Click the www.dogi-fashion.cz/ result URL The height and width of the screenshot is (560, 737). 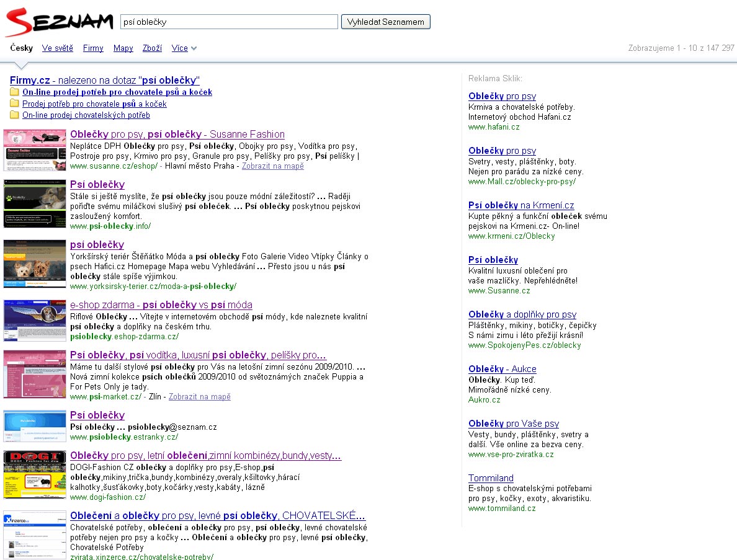[x=108, y=497]
